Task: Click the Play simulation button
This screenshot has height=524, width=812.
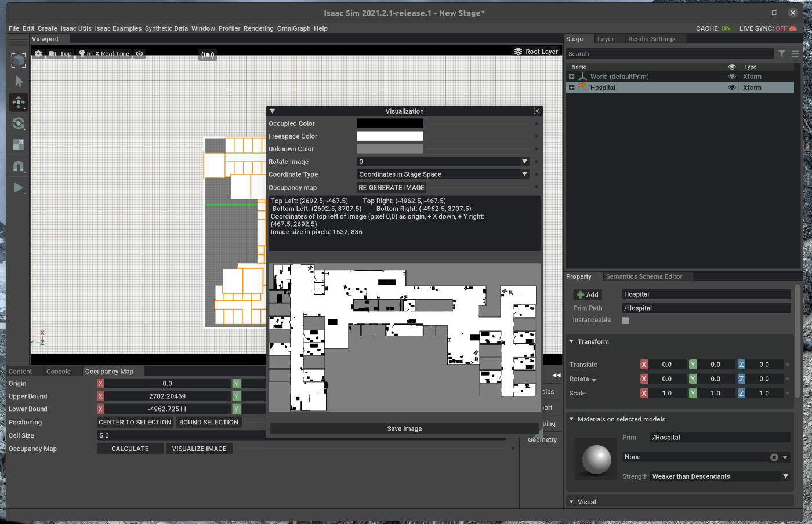Action: [19, 188]
